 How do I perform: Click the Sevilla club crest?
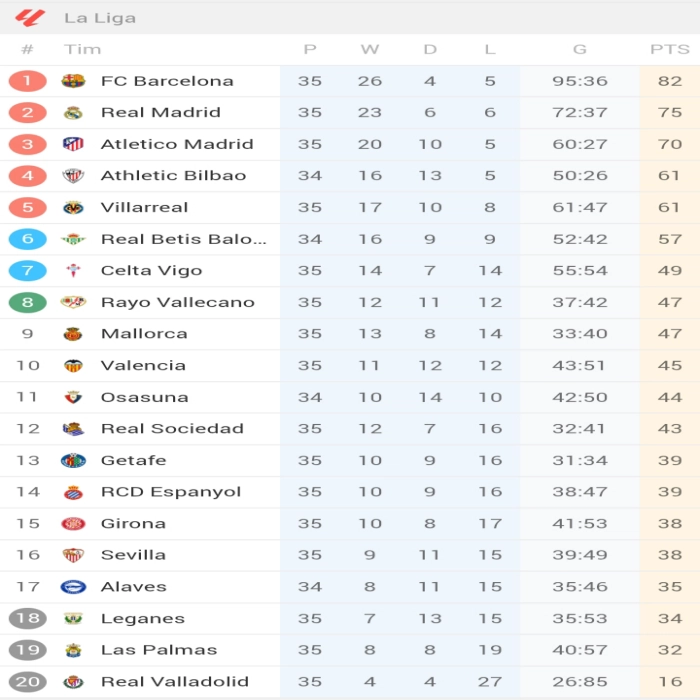73,555
